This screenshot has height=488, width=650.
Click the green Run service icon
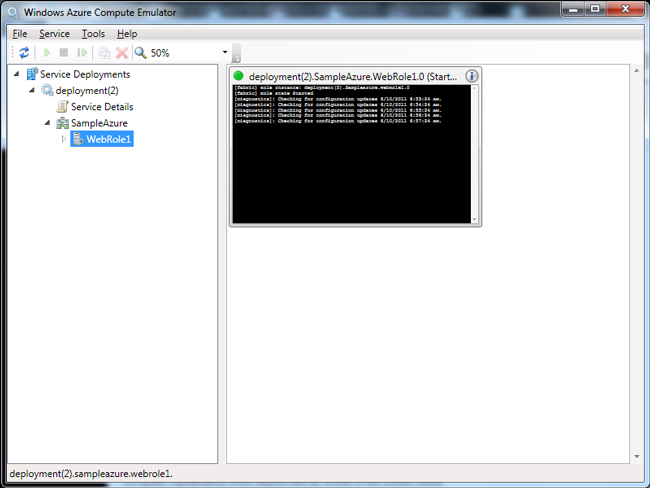point(47,53)
